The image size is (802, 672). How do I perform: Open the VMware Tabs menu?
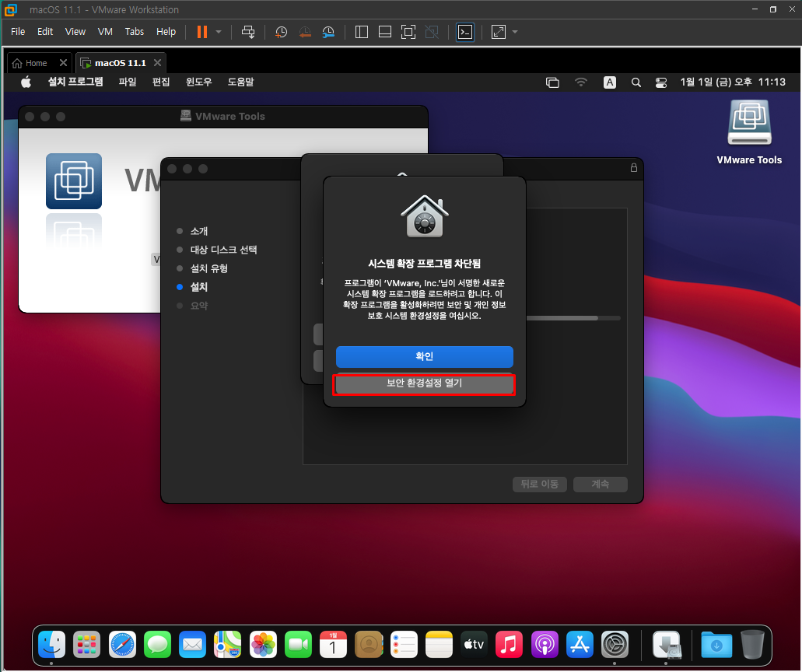[x=135, y=32]
